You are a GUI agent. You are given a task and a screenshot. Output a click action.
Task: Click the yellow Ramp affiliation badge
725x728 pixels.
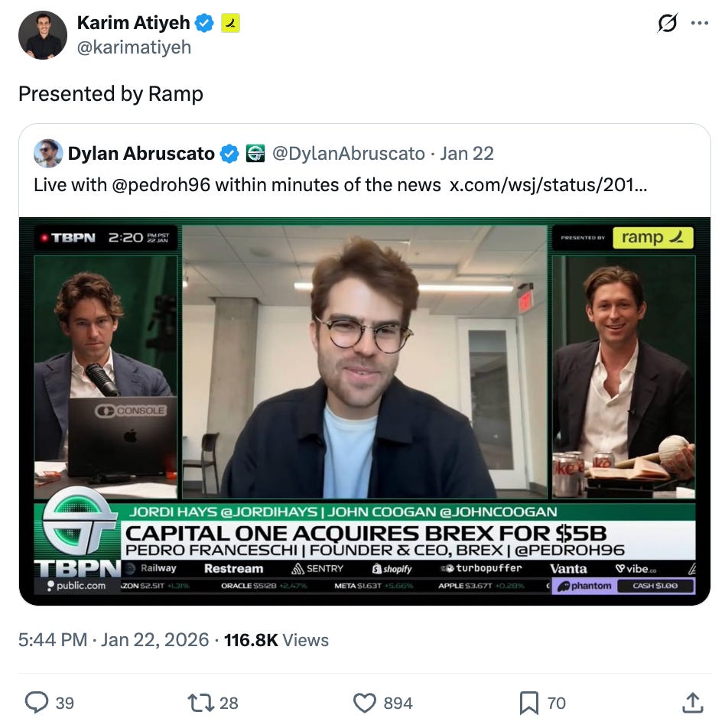tap(230, 23)
